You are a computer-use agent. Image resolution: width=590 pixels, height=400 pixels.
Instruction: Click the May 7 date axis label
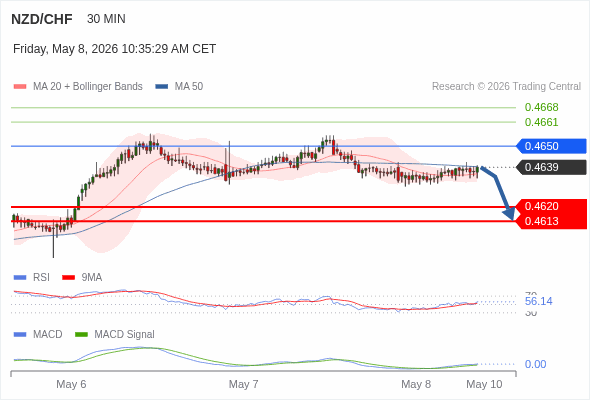tap(243, 384)
